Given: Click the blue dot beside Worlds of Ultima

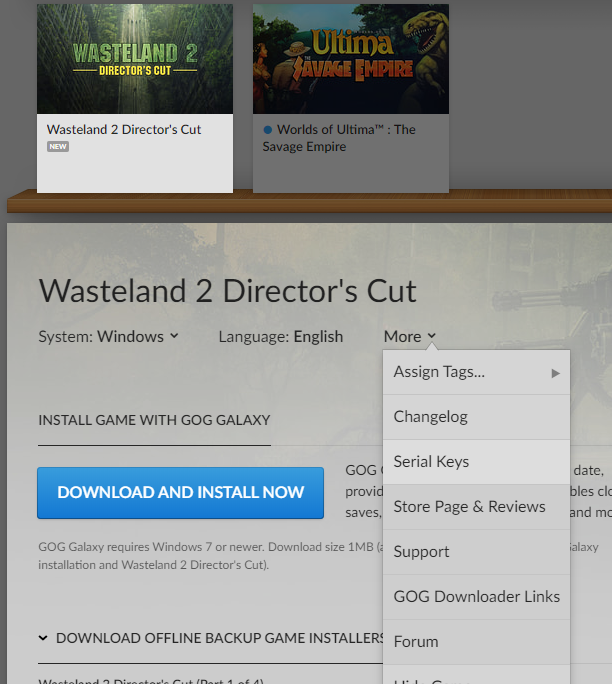Looking at the screenshot, I should [268, 130].
